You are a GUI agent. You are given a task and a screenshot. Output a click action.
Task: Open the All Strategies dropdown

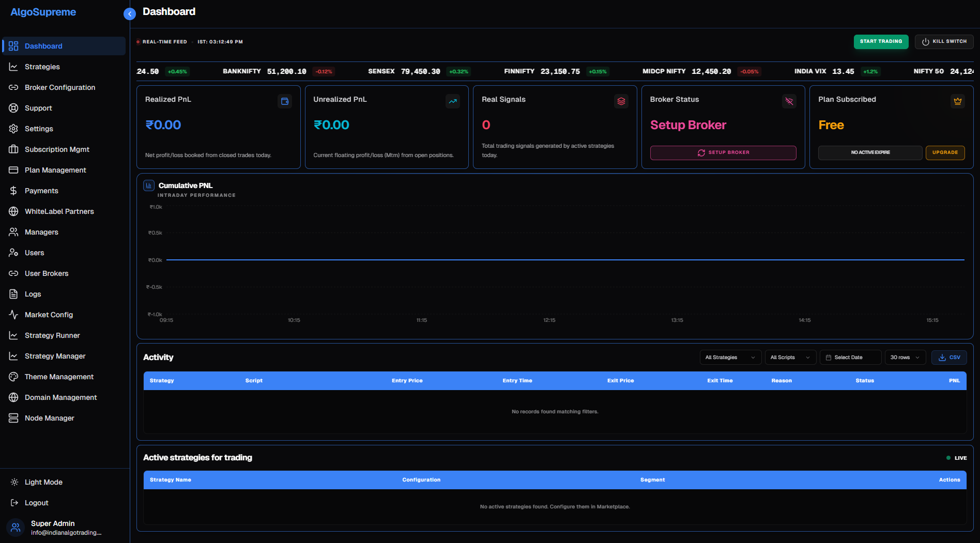(x=730, y=358)
